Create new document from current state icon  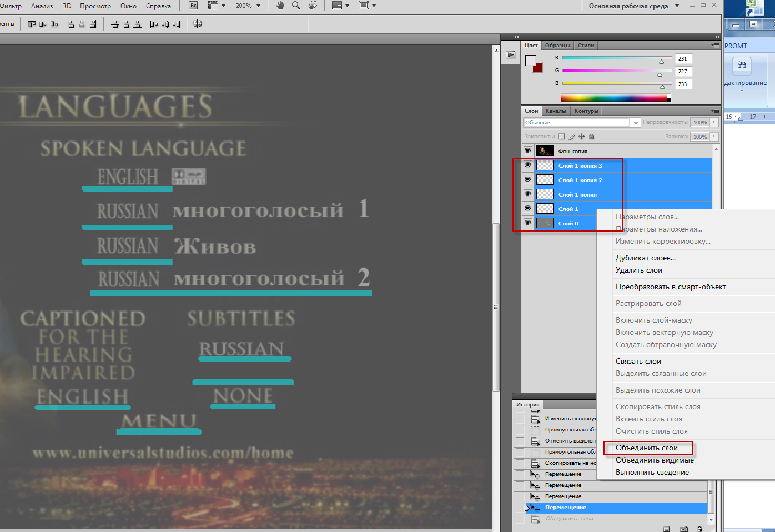point(667,529)
